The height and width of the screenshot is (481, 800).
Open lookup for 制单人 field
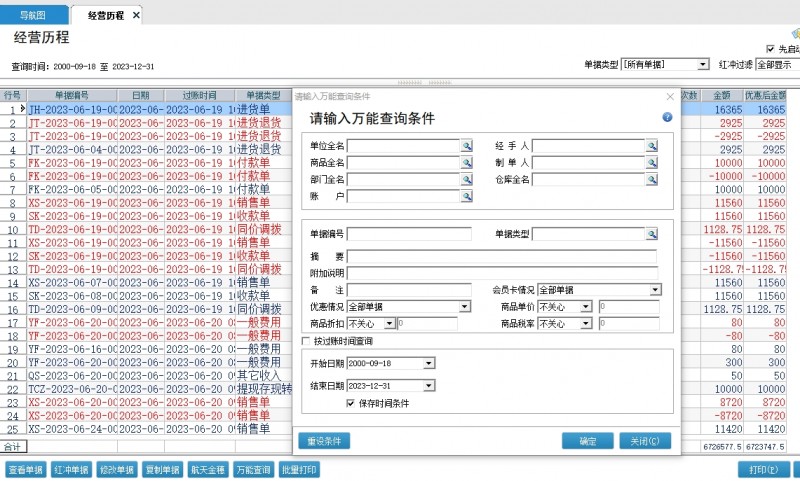click(652, 163)
